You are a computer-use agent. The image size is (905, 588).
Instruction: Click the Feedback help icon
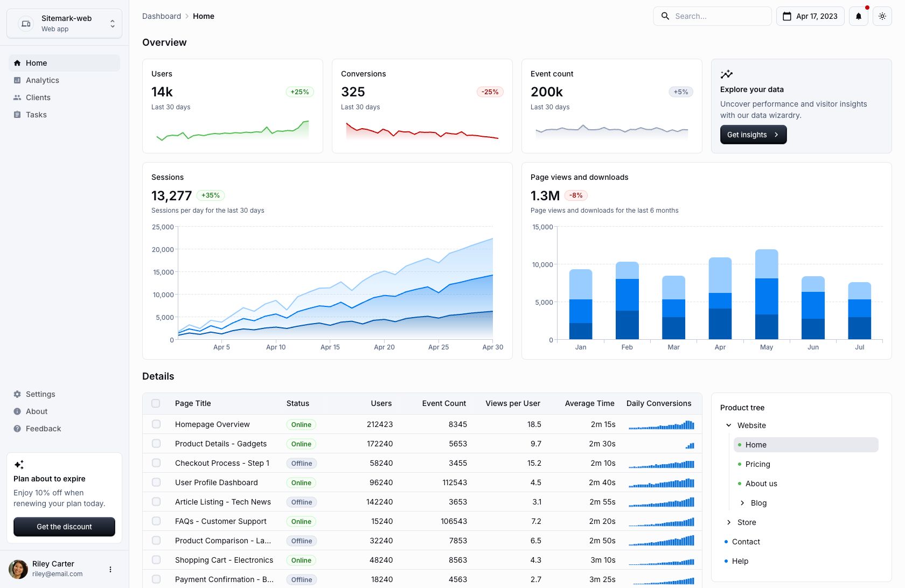(x=17, y=429)
